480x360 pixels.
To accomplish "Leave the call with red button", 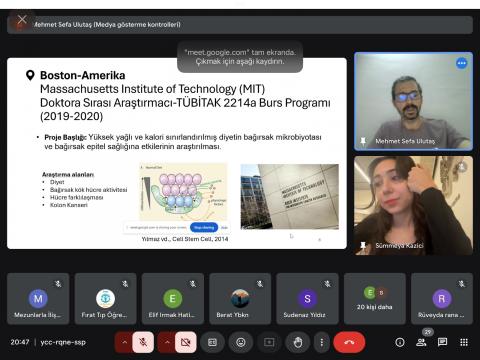I will click(349, 342).
